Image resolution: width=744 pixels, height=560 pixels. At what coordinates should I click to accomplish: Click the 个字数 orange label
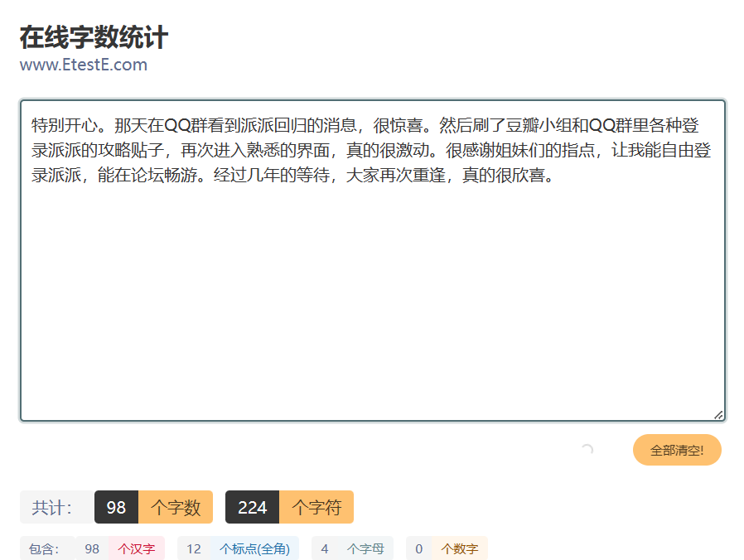(x=176, y=507)
